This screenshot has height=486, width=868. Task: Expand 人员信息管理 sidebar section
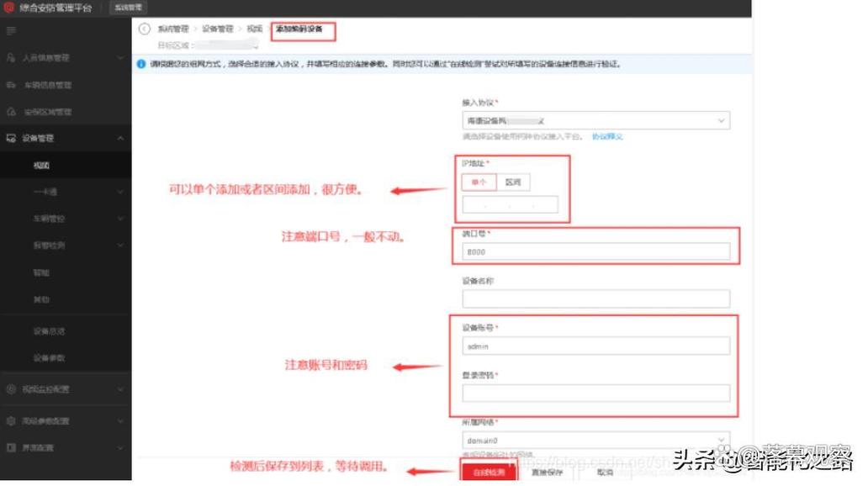(x=120, y=57)
